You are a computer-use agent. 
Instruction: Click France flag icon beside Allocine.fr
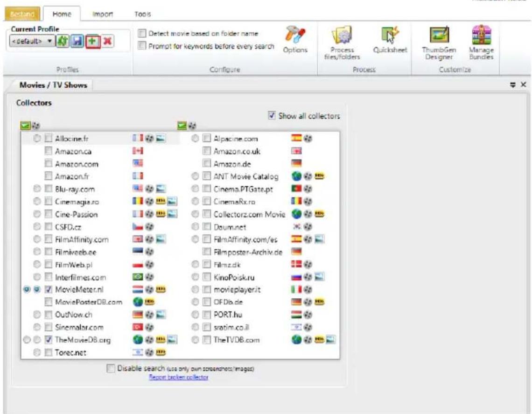coord(137,138)
